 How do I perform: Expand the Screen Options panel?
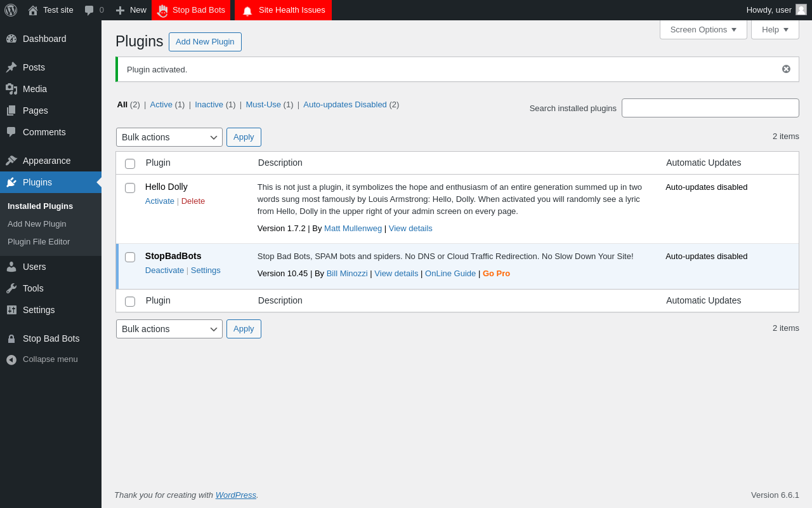click(704, 29)
